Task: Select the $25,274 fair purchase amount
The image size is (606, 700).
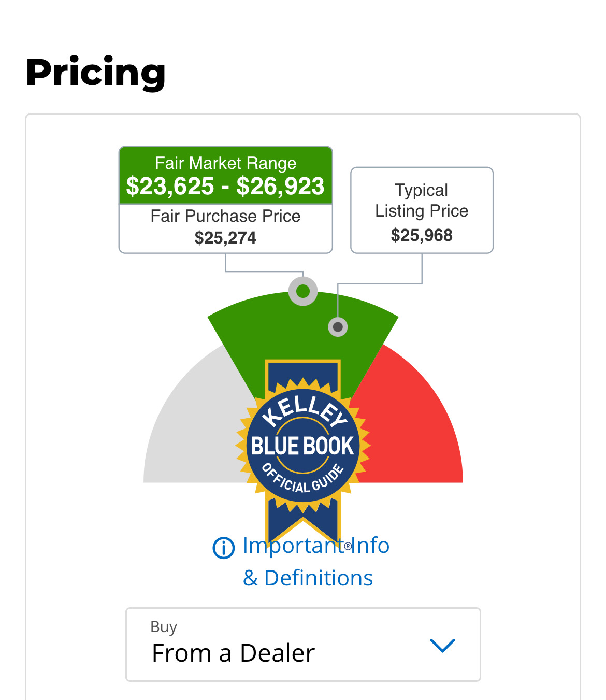Action: point(225,238)
